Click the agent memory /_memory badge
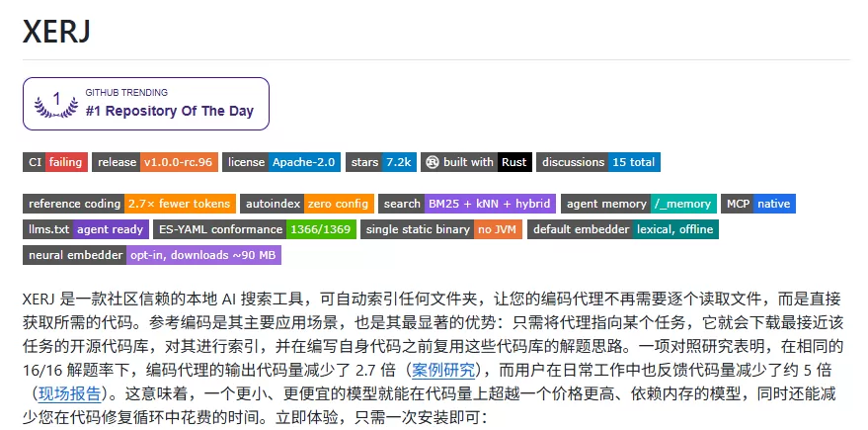Viewport: 868px width, 430px height. tap(639, 204)
